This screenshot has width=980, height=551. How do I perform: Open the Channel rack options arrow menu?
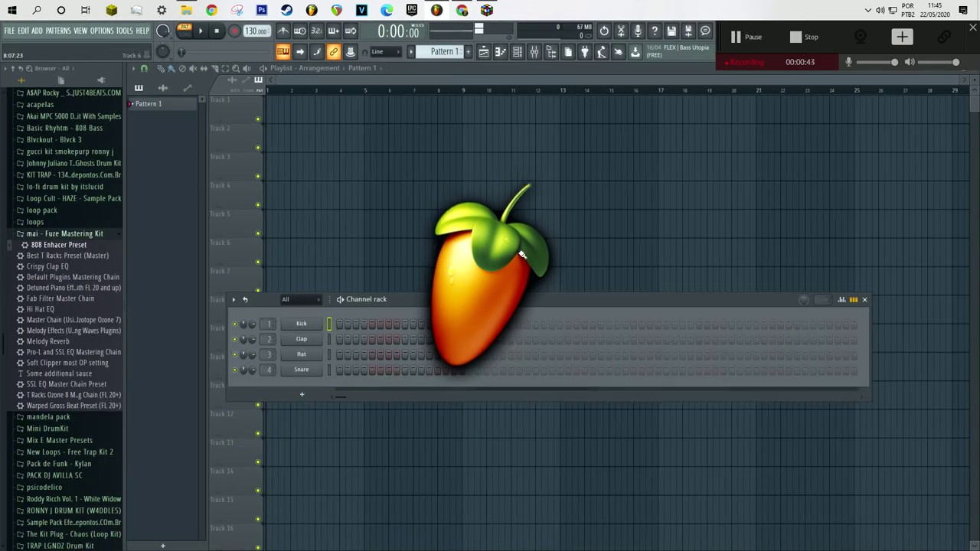[x=234, y=299]
